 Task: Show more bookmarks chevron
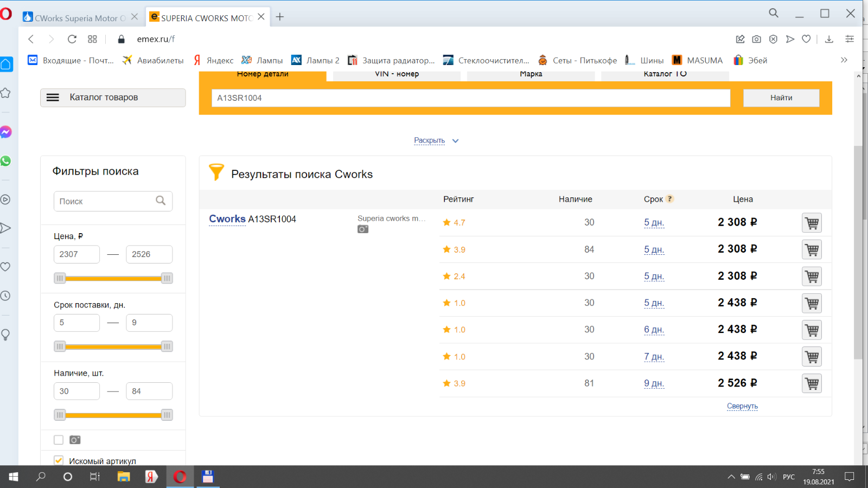tap(844, 60)
